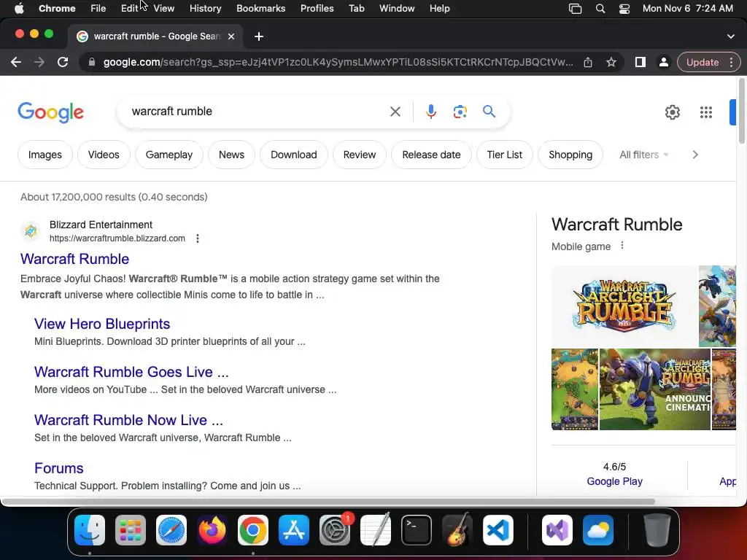Show more filter chips with arrow
The image size is (747, 560).
pyautogui.click(x=695, y=155)
